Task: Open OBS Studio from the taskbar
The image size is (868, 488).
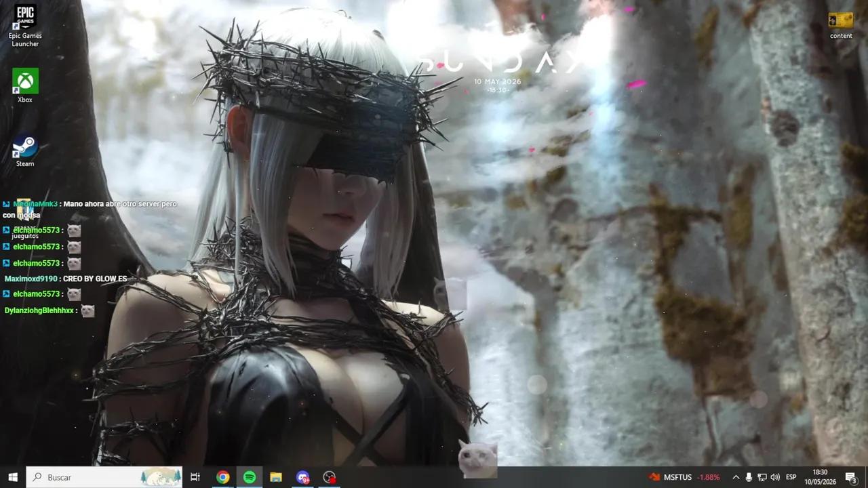Action: pos(330,477)
